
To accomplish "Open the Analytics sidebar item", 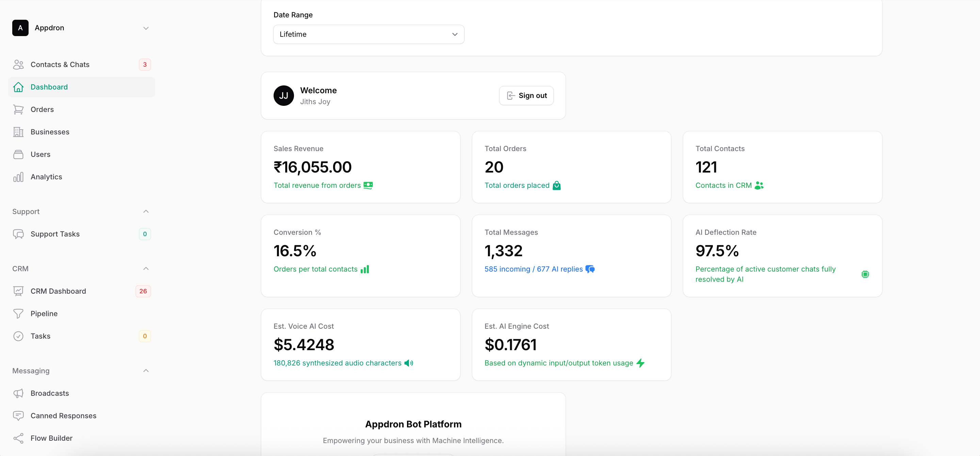I will (81, 177).
